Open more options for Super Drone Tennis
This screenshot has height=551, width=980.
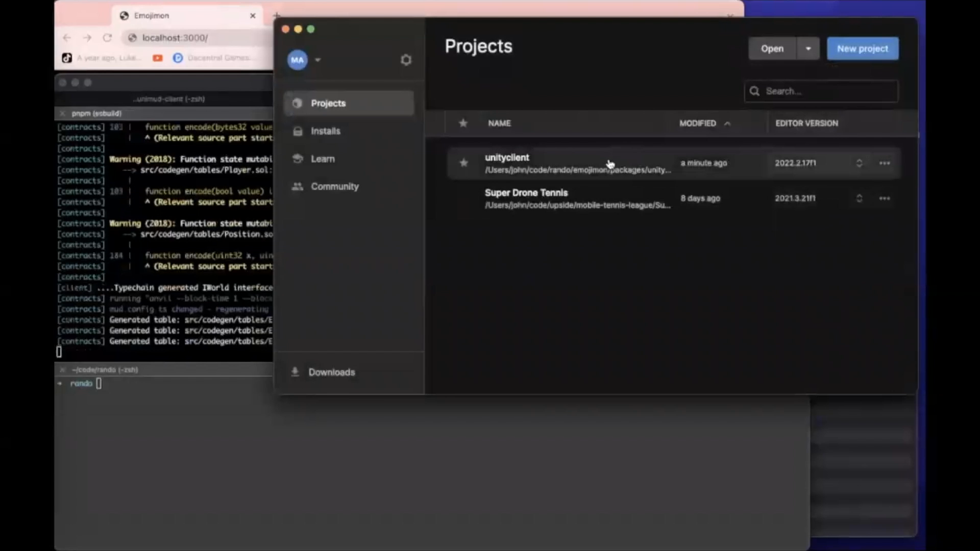(885, 198)
